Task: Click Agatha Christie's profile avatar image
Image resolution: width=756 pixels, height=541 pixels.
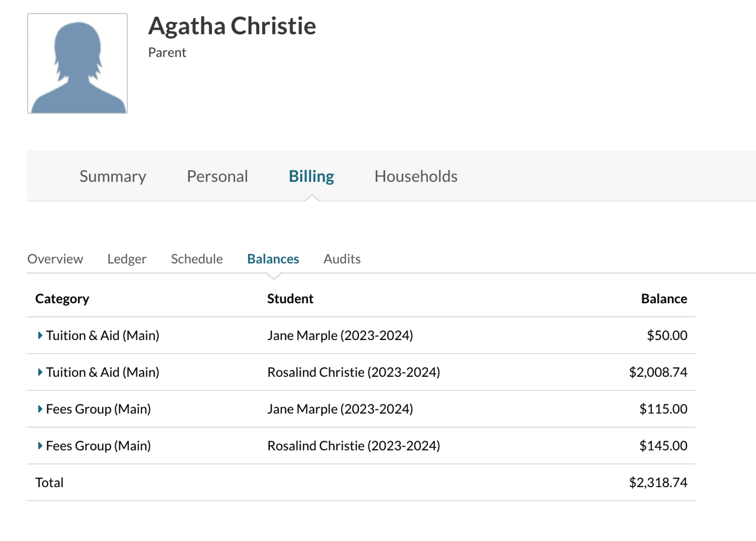Action: coord(77,63)
